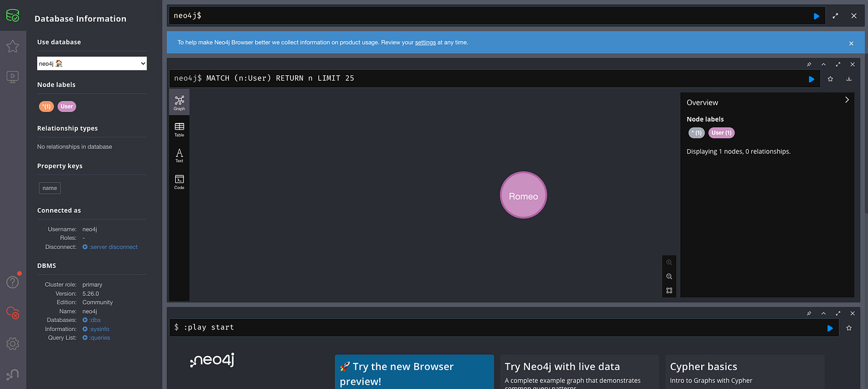Pin the :play start frame
868x389 pixels.
(809, 313)
